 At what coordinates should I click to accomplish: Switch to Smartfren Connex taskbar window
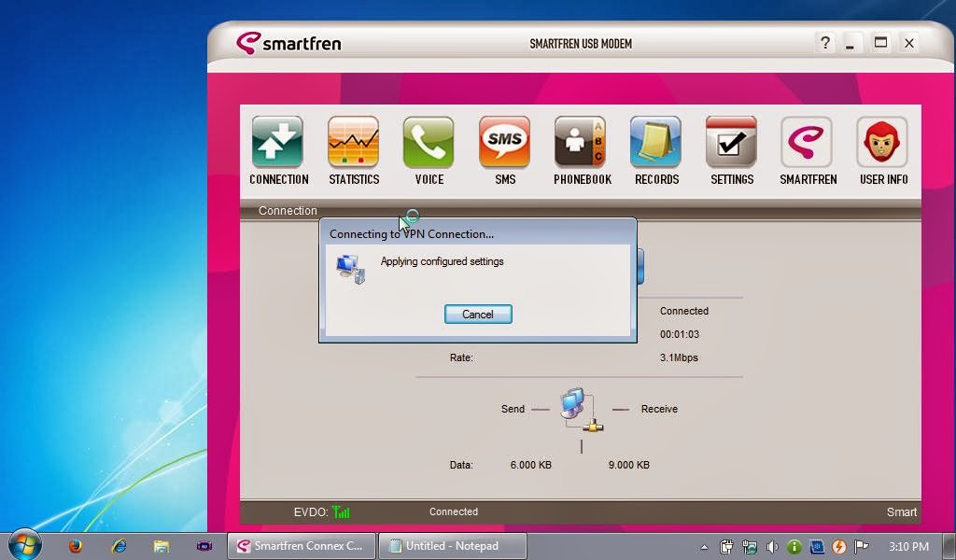tap(302, 546)
